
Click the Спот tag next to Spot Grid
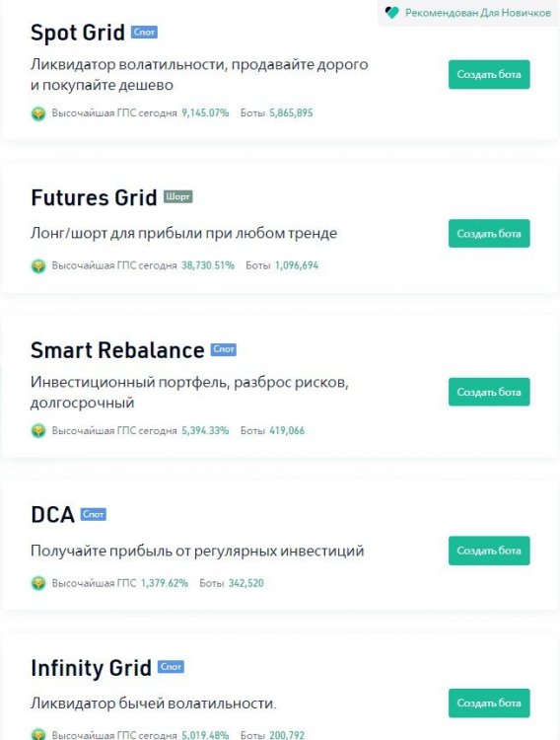click(144, 33)
